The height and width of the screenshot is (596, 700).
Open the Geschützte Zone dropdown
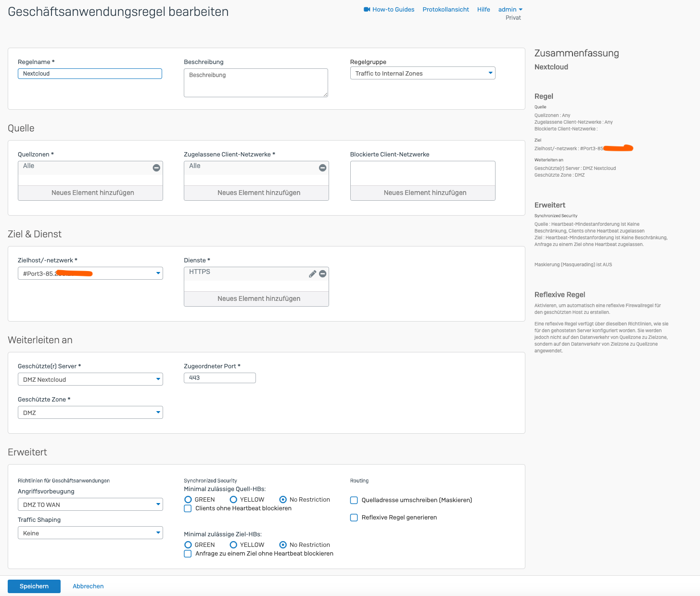(x=90, y=413)
